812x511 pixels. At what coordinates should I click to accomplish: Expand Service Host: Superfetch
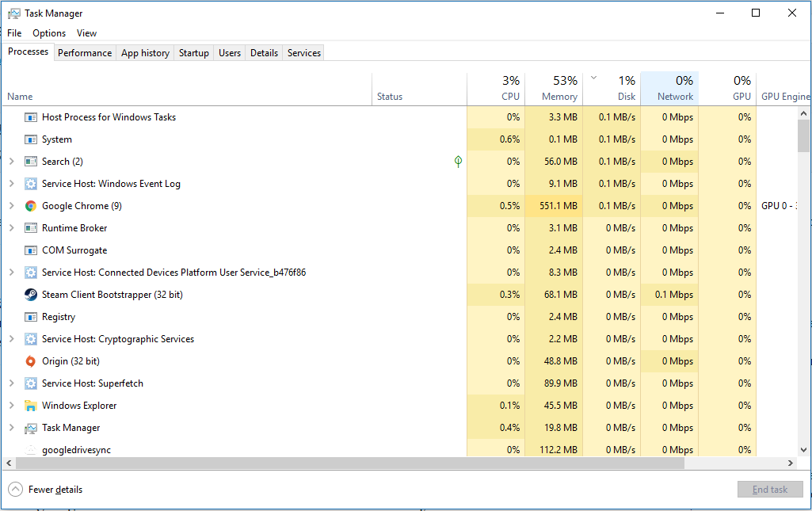pyautogui.click(x=11, y=383)
